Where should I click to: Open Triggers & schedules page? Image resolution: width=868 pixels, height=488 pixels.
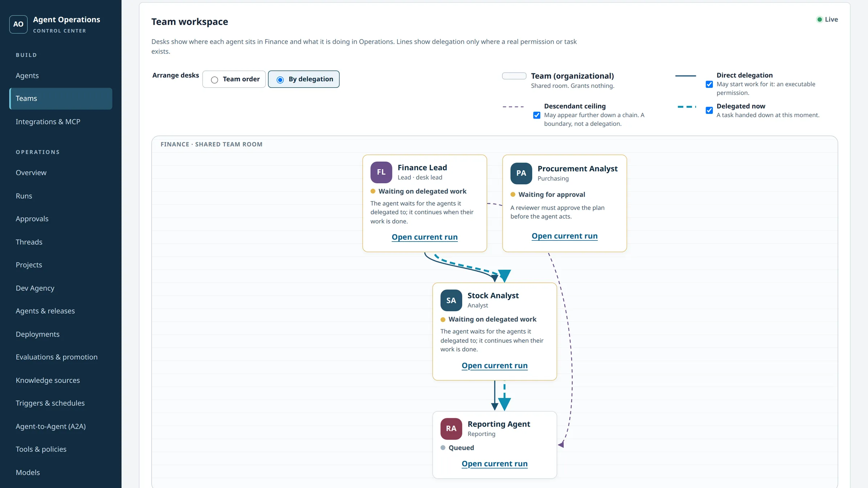61,403
